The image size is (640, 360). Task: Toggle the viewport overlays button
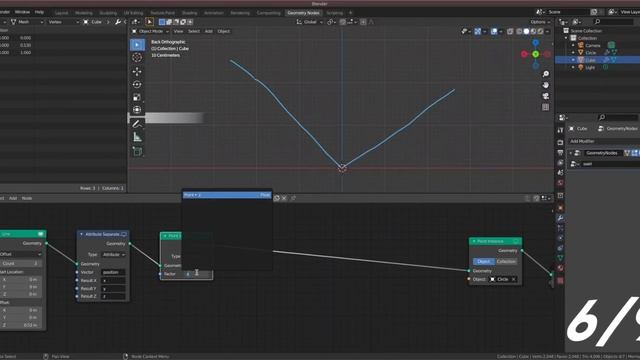[494, 31]
